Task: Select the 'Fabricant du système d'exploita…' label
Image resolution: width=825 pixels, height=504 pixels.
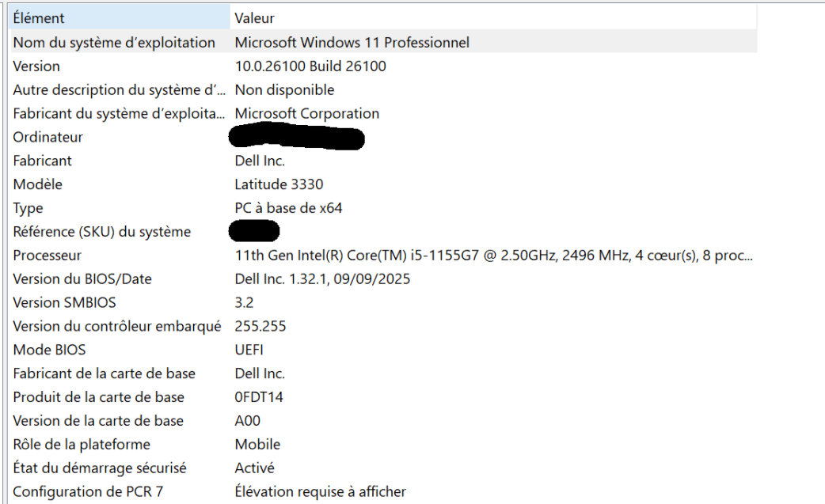Action: pos(119,113)
